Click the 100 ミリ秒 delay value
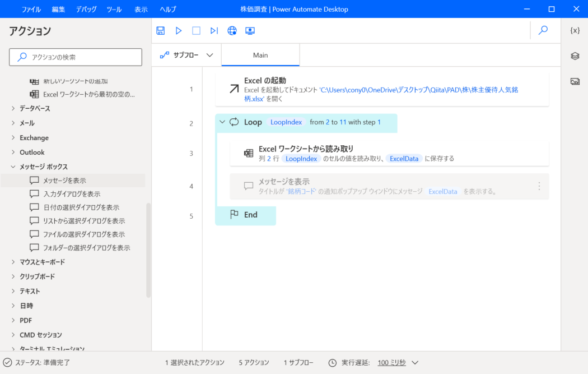The width and height of the screenshot is (588, 374). coord(391,363)
